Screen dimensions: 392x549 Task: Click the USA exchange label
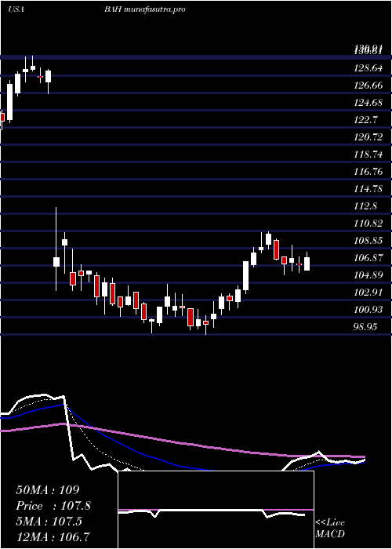click(16, 9)
